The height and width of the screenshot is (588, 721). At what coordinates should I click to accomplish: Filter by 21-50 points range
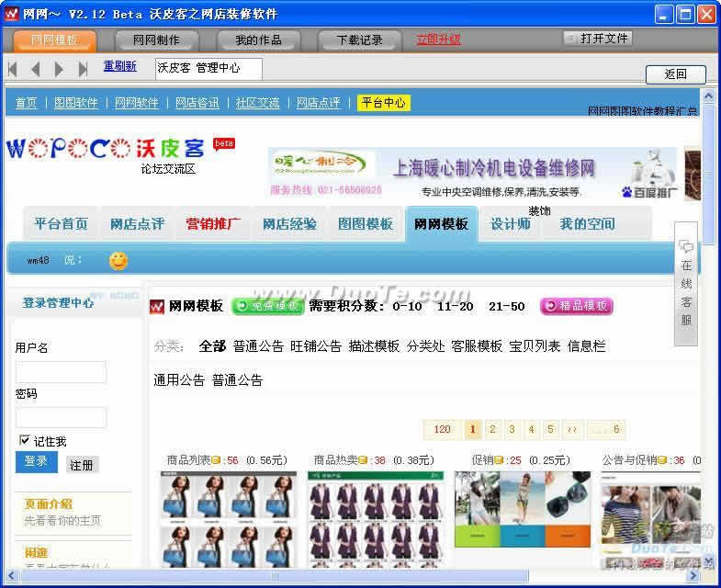[507, 307]
